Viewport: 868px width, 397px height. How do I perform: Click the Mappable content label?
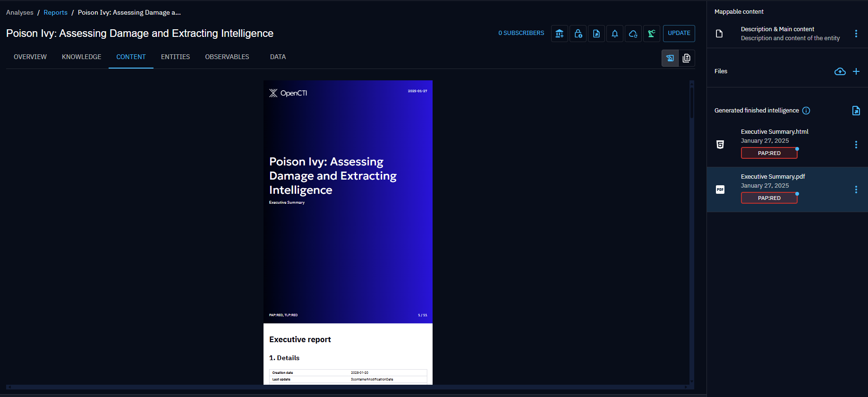click(739, 12)
